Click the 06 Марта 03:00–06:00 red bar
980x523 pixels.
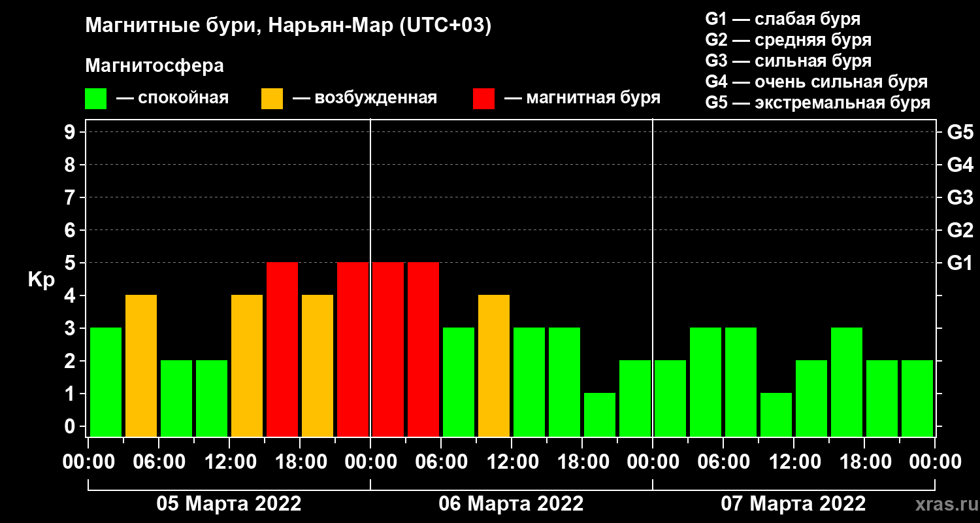[423, 349]
